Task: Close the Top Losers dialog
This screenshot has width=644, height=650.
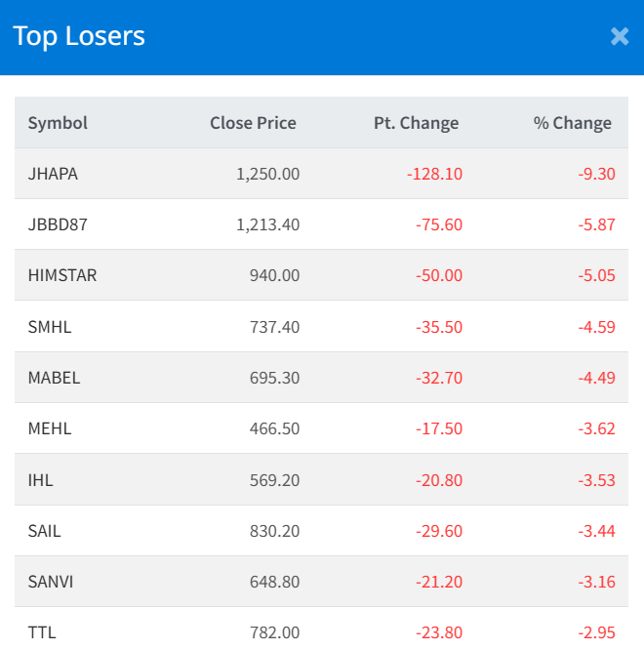Action: [x=620, y=37]
